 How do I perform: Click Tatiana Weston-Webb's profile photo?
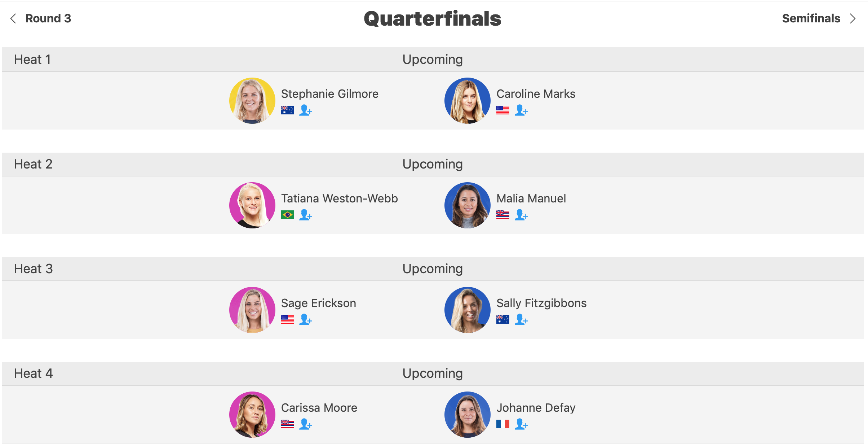pyautogui.click(x=252, y=205)
